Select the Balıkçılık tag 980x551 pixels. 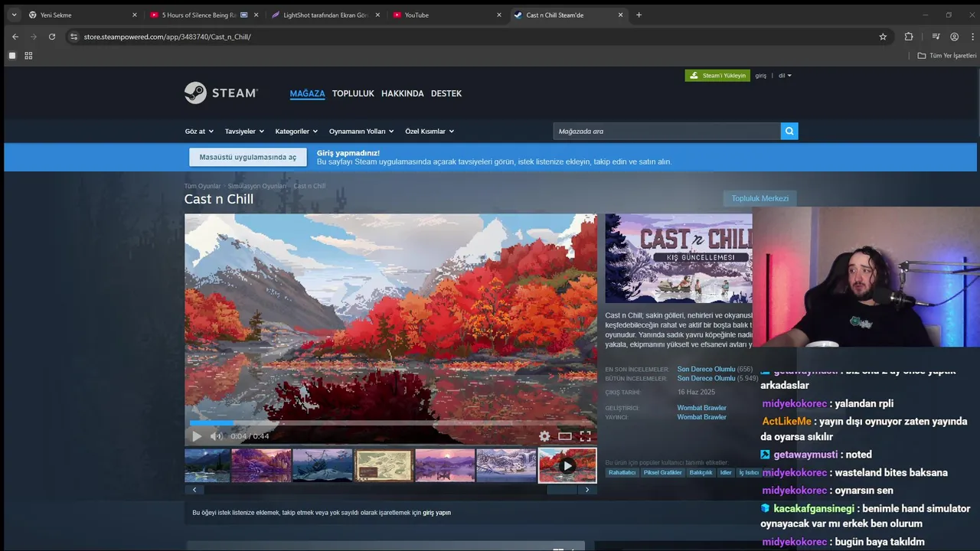[x=701, y=472]
